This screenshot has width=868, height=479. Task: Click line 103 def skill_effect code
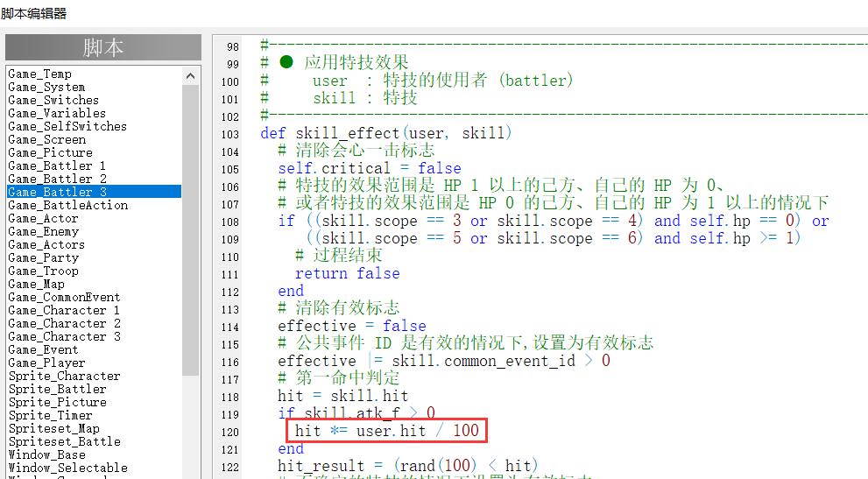click(x=386, y=133)
